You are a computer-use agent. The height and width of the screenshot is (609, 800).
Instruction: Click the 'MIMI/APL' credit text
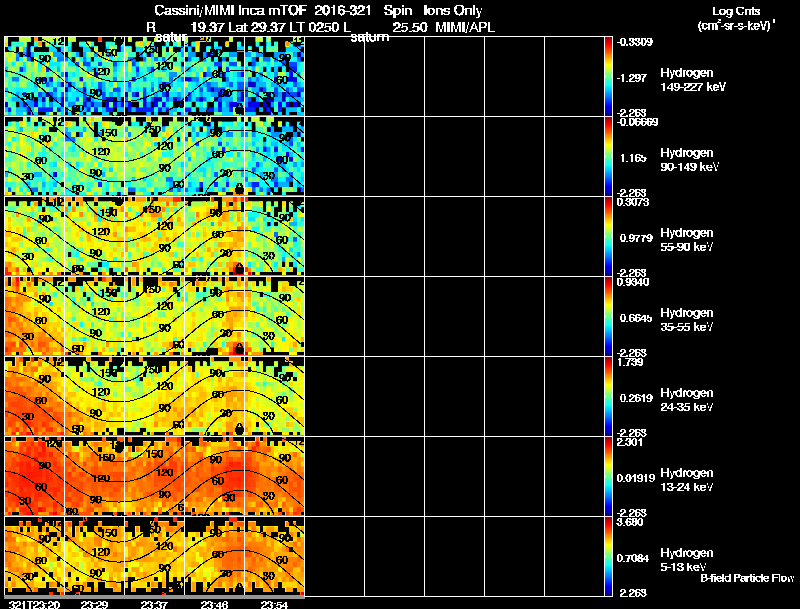465,27
